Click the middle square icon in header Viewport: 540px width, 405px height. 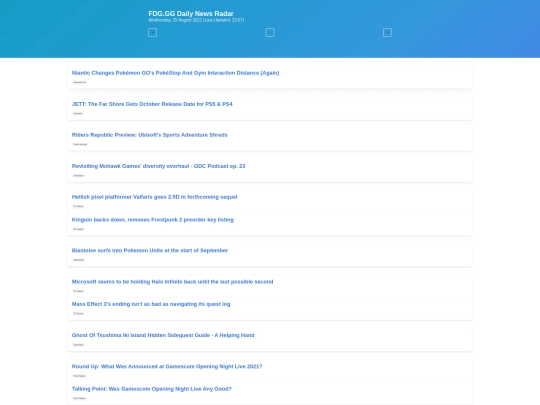tap(270, 32)
